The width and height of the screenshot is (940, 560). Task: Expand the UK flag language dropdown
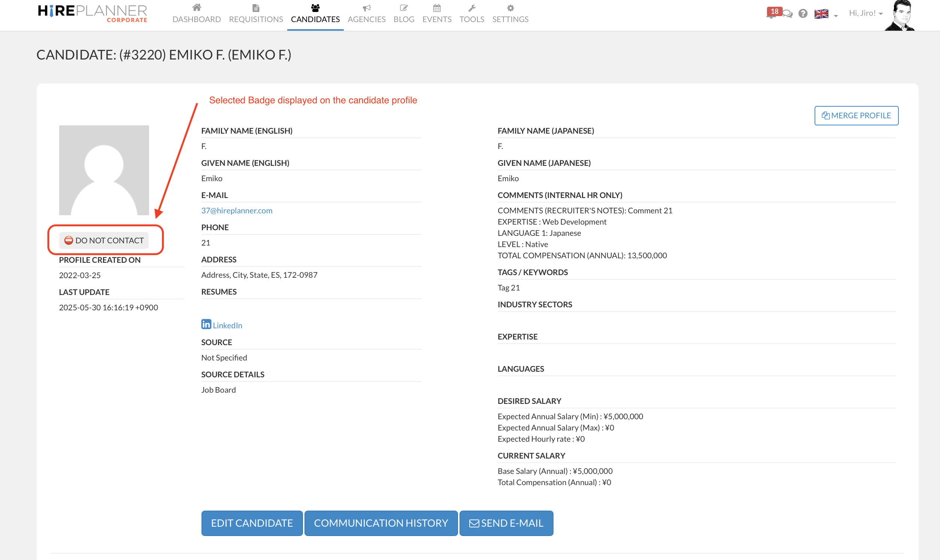tap(826, 14)
